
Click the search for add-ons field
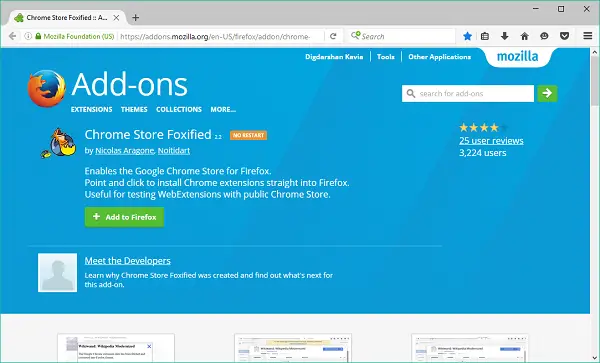[x=468, y=93]
